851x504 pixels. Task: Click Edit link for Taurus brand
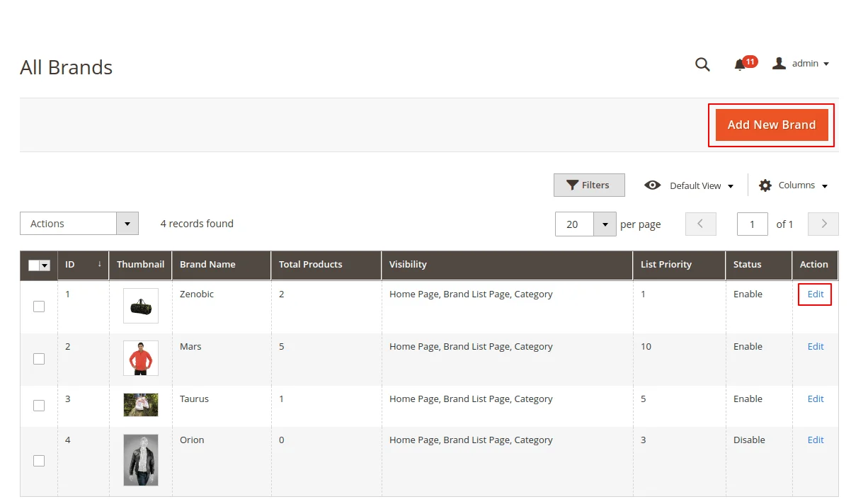[x=815, y=399]
